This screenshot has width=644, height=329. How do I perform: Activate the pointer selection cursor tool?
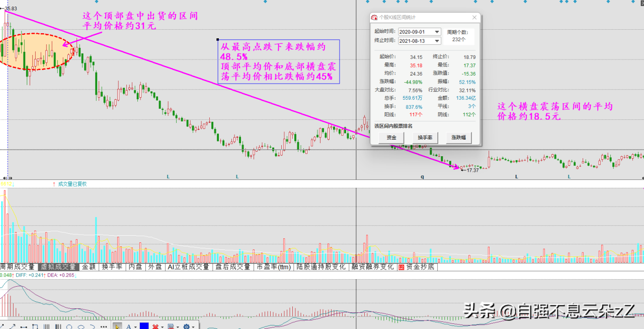(117, 326)
